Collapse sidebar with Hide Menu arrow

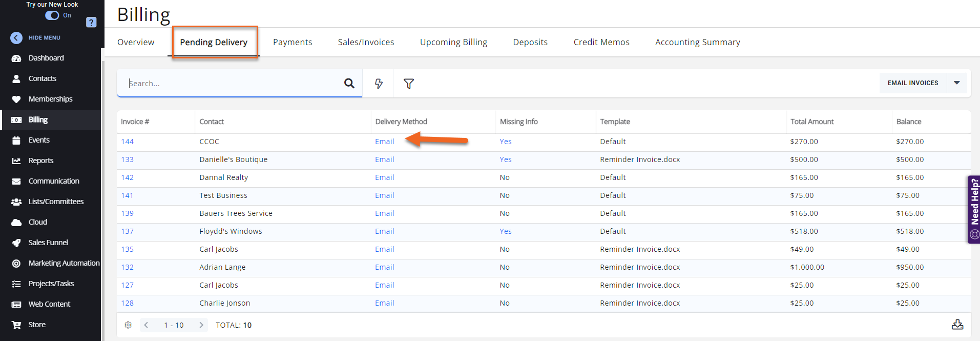click(x=16, y=38)
